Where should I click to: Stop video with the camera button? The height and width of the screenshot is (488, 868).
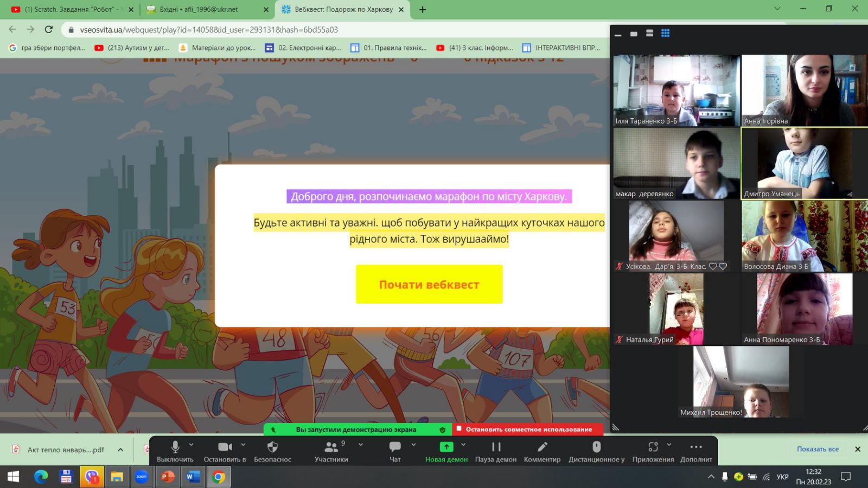225,447
